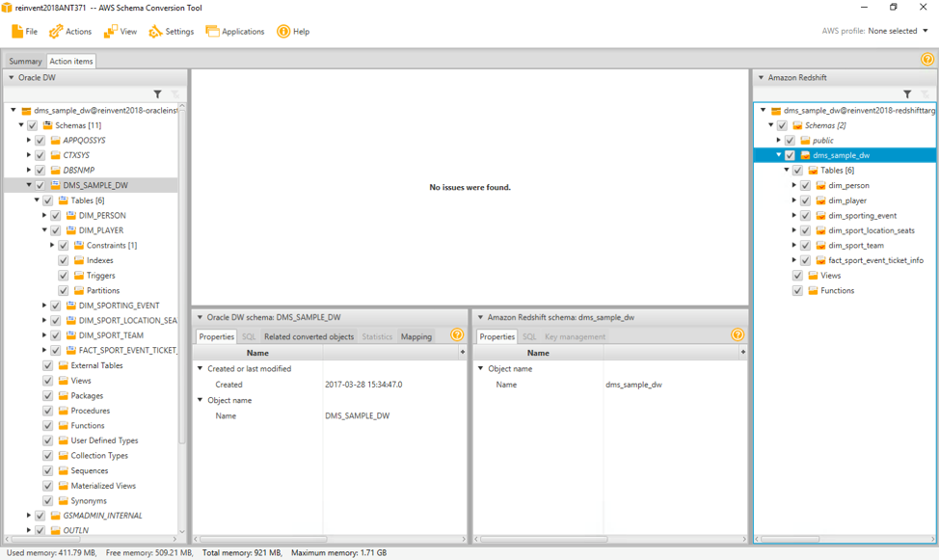
Task: Select the Packages folder icon
Action: 64,395
